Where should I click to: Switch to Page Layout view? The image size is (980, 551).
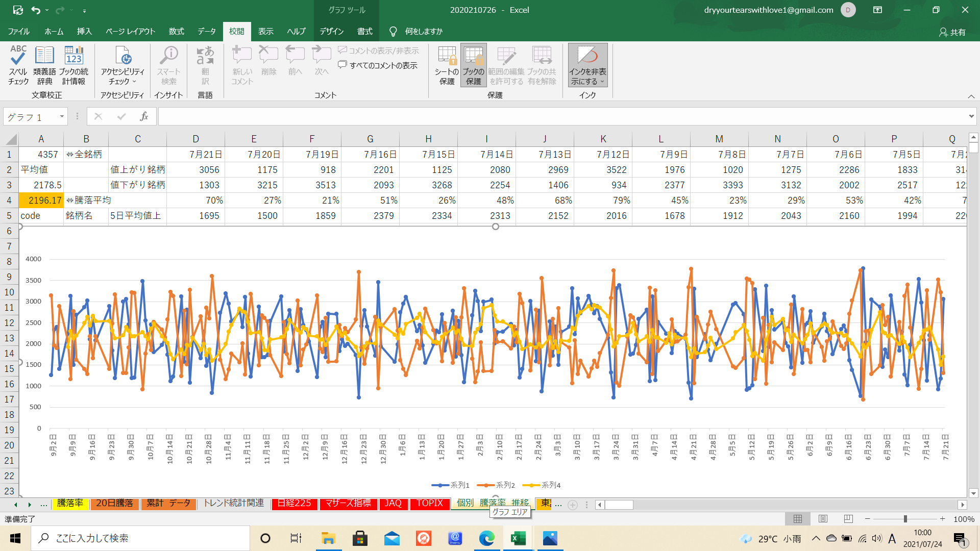coord(823,519)
